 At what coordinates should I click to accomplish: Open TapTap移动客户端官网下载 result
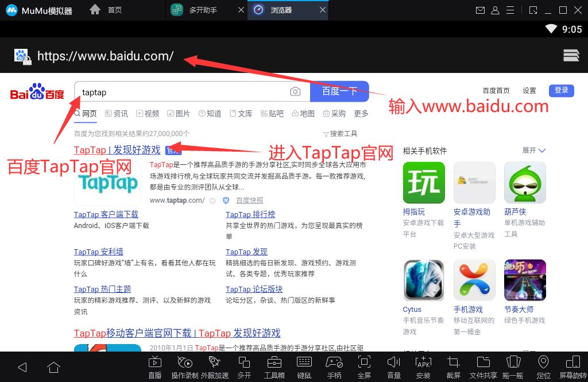[x=177, y=333]
